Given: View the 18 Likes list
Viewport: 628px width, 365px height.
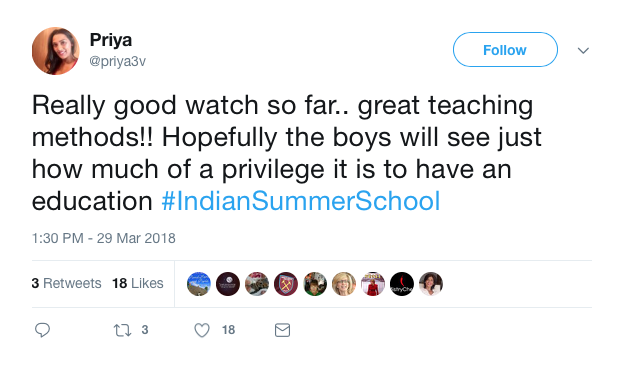Looking at the screenshot, I should coord(138,283).
